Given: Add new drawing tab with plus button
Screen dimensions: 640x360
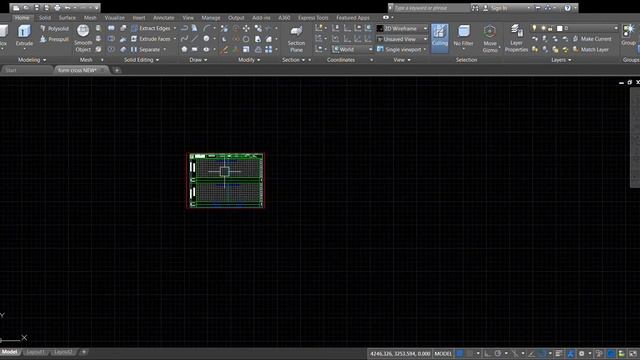Looking at the screenshot, I should click(x=117, y=70).
